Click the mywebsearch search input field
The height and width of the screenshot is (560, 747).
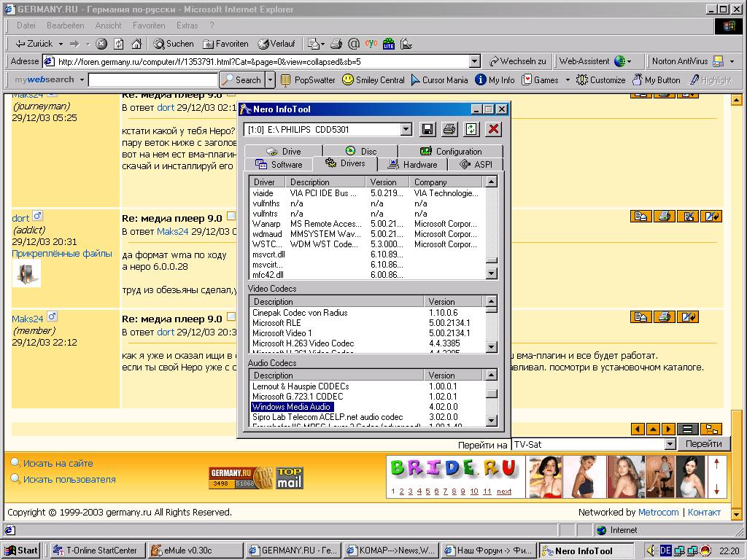(x=153, y=80)
